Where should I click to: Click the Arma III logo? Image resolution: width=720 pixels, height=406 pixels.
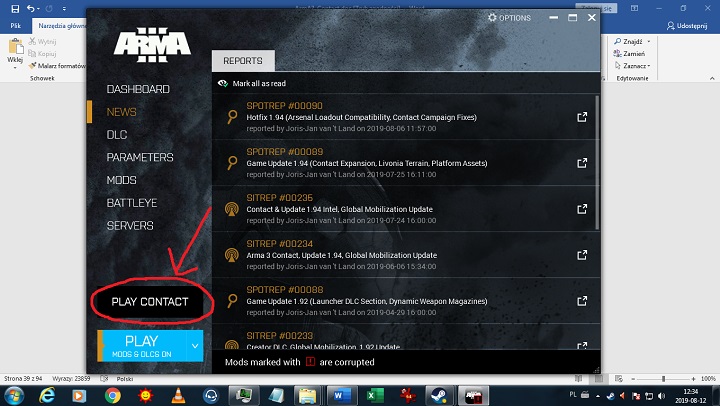coord(152,45)
